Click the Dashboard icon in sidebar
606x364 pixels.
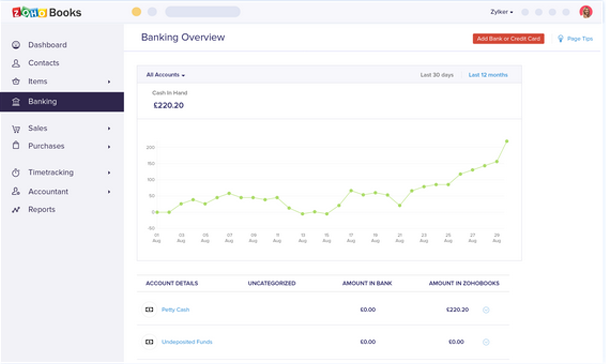coord(16,45)
